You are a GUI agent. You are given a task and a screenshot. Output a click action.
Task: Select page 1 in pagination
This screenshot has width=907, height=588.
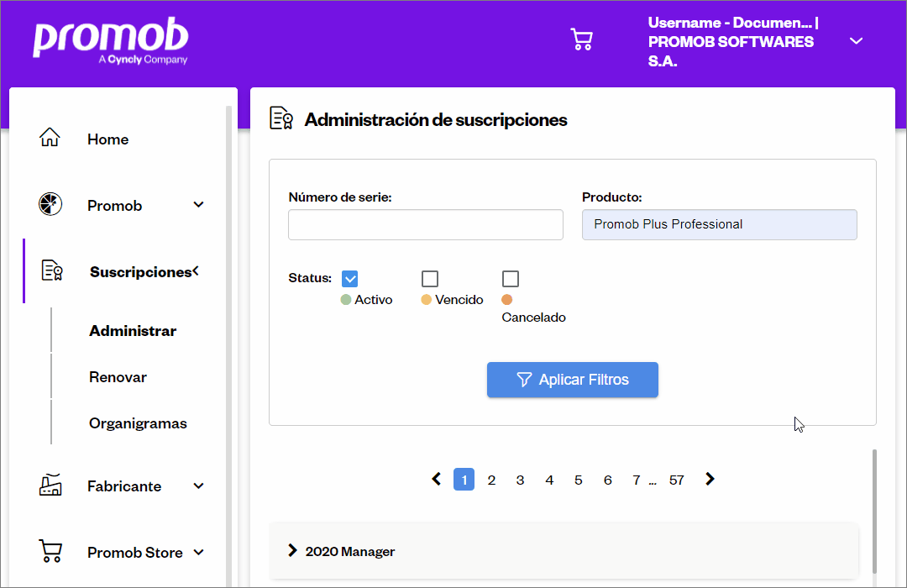coord(464,480)
